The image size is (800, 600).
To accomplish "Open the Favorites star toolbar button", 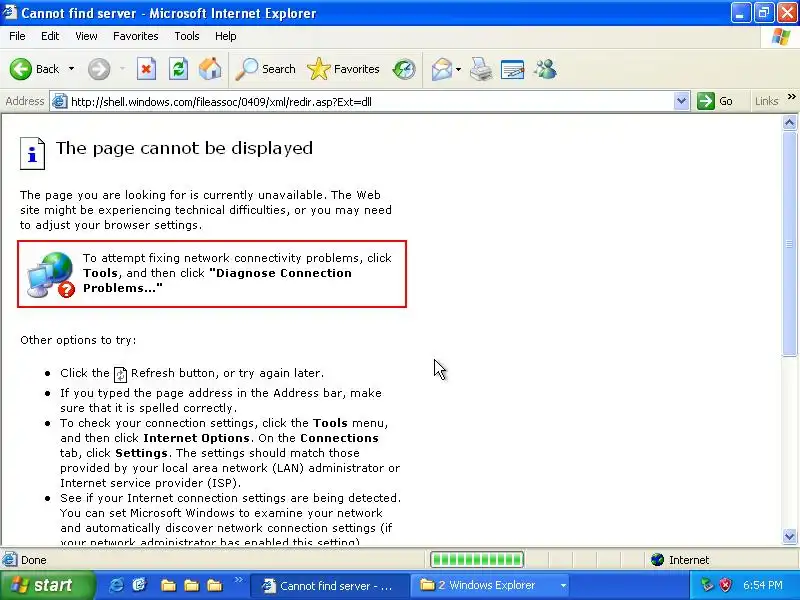I will pyautogui.click(x=343, y=69).
